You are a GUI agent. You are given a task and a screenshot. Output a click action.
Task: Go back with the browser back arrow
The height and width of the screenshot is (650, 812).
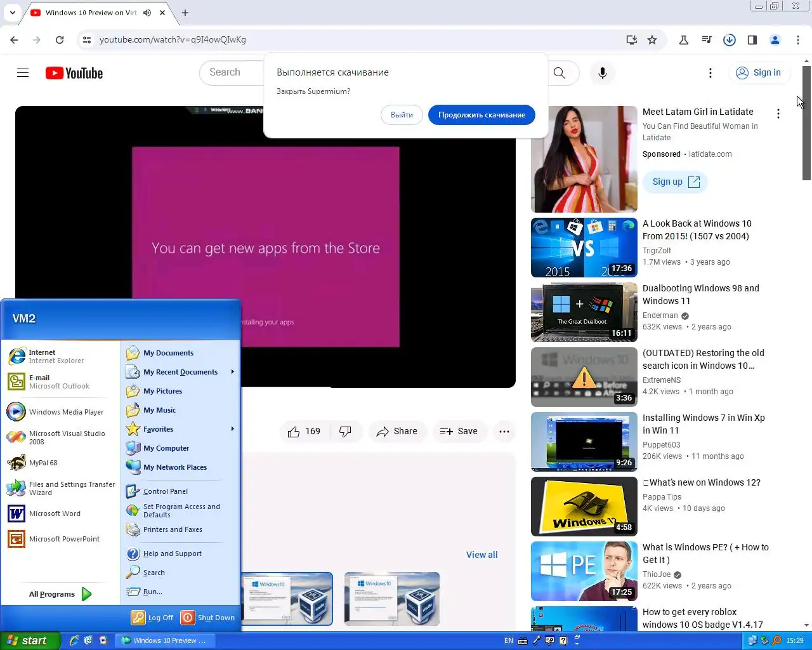pos(14,39)
